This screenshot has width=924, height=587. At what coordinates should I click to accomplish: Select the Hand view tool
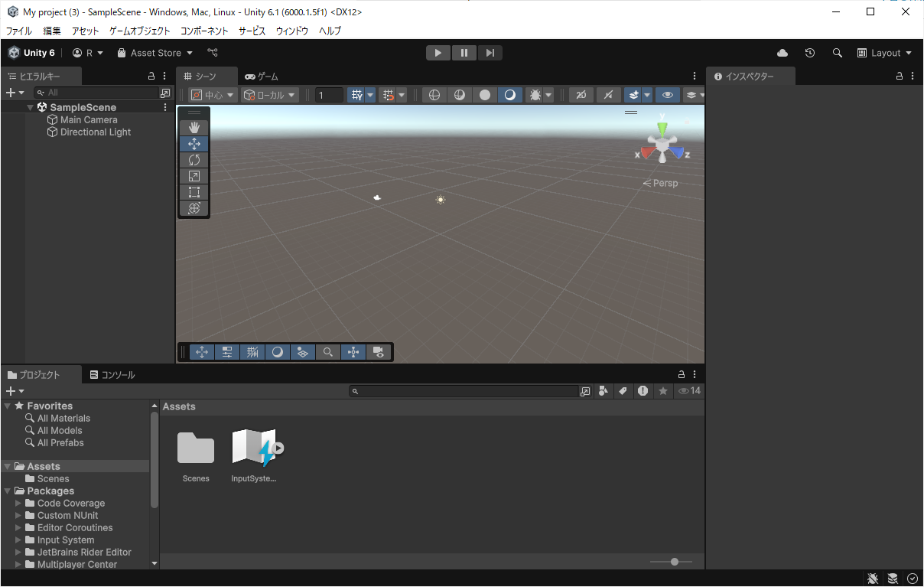point(194,127)
